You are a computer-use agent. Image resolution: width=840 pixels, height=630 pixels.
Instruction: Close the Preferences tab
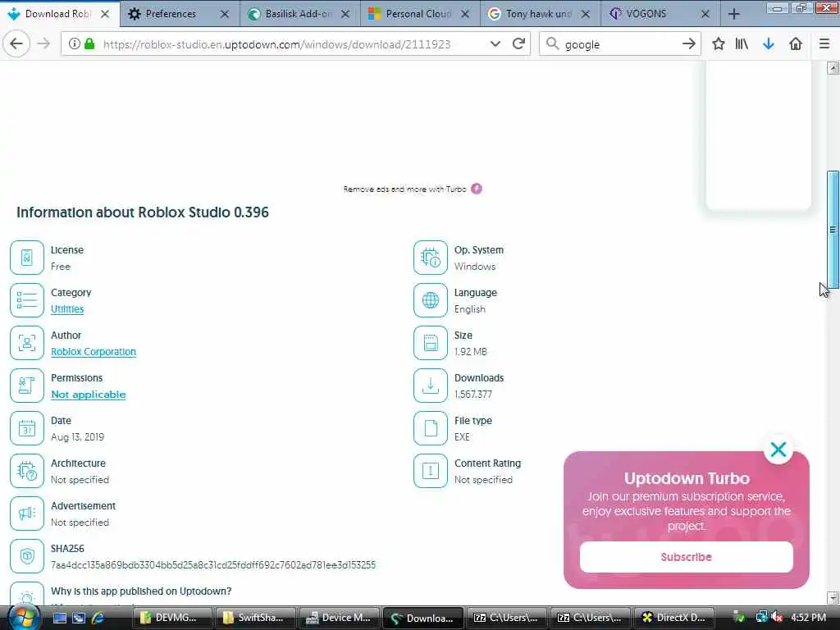[x=225, y=14]
